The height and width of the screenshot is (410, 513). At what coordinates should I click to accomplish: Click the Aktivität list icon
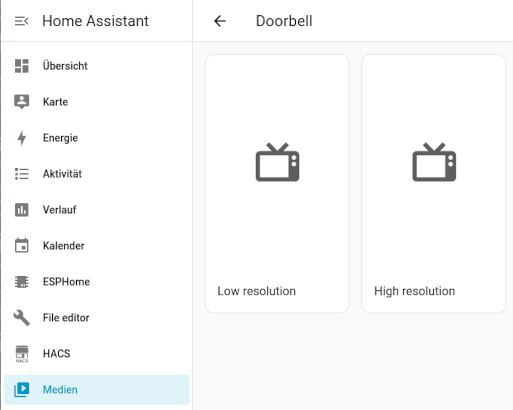[22, 174]
